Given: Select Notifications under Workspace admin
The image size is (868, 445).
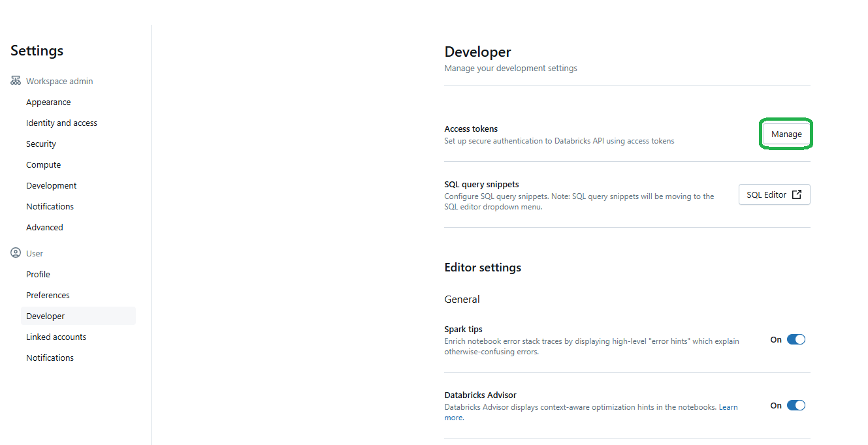Looking at the screenshot, I should 50,206.
